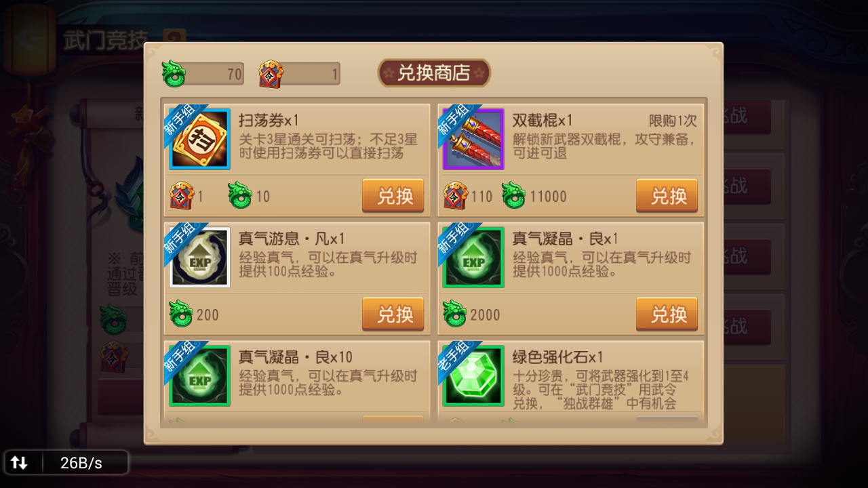Click 兑换 for the 双截棍 item
This screenshot has width=868, height=488.
tap(667, 196)
